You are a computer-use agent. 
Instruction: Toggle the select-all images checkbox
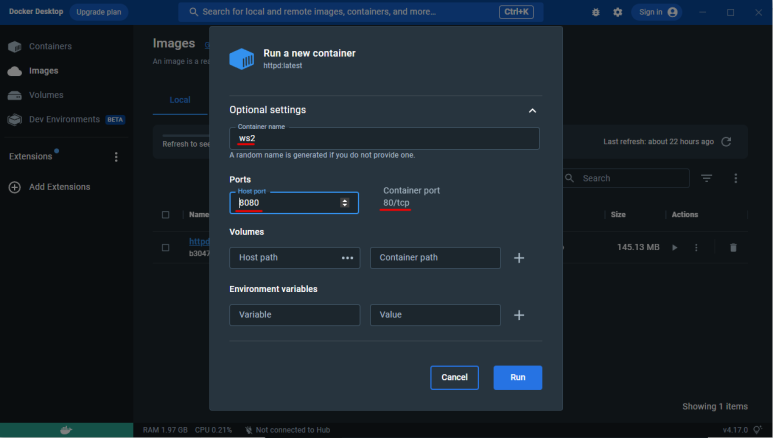pos(166,215)
